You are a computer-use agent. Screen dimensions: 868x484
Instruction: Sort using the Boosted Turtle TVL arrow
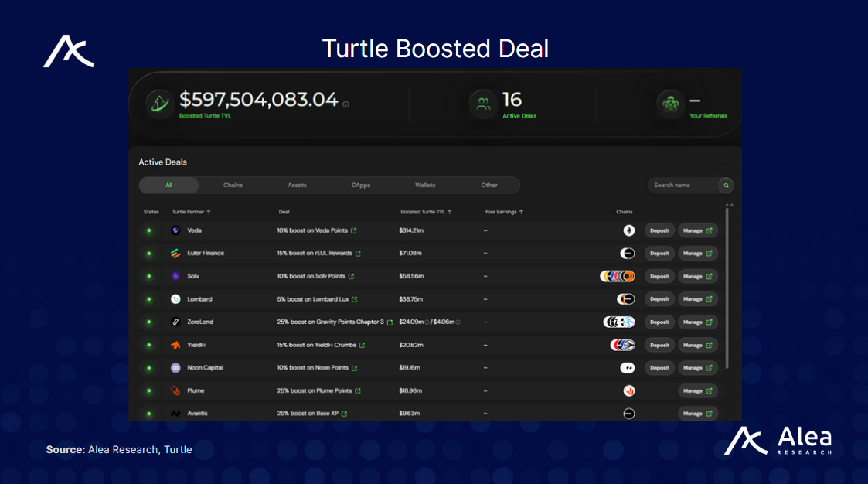[x=450, y=211]
